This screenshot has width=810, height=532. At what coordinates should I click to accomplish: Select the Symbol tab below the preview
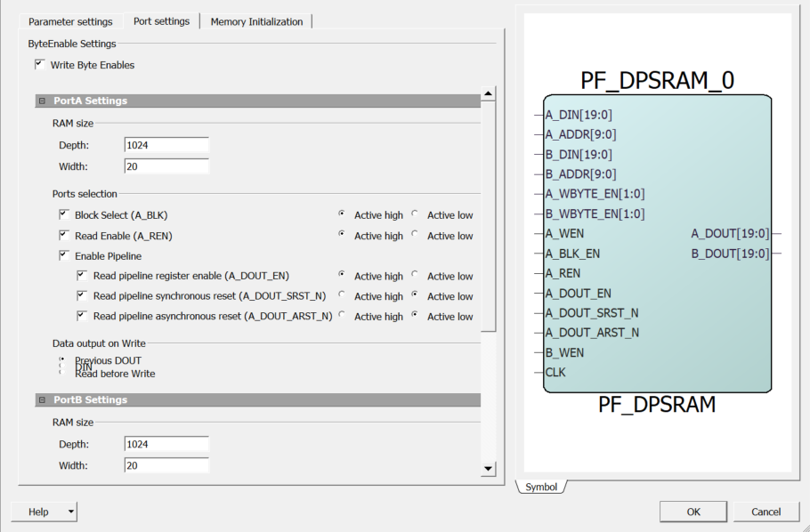coord(540,487)
